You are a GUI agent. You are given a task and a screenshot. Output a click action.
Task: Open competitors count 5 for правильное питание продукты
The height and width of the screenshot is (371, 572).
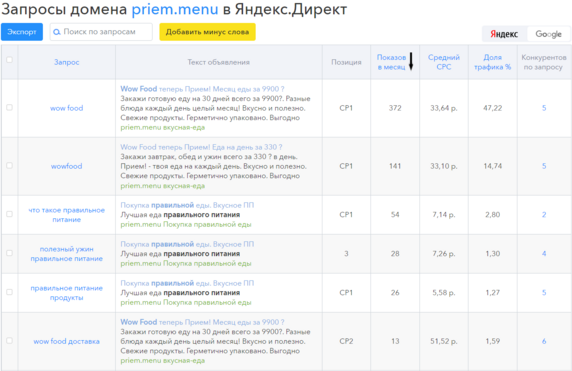click(544, 293)
